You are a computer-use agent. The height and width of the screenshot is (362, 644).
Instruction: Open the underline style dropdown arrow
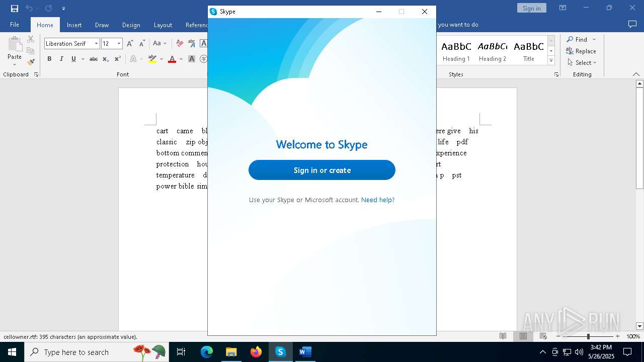pos(83,59)
